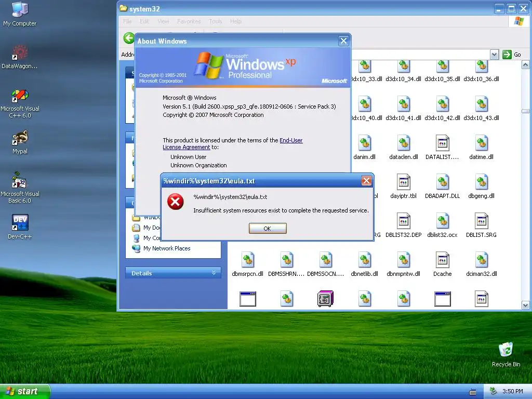Open the address bar dropdown arrow
532x399 pixels.
(494, 54)
